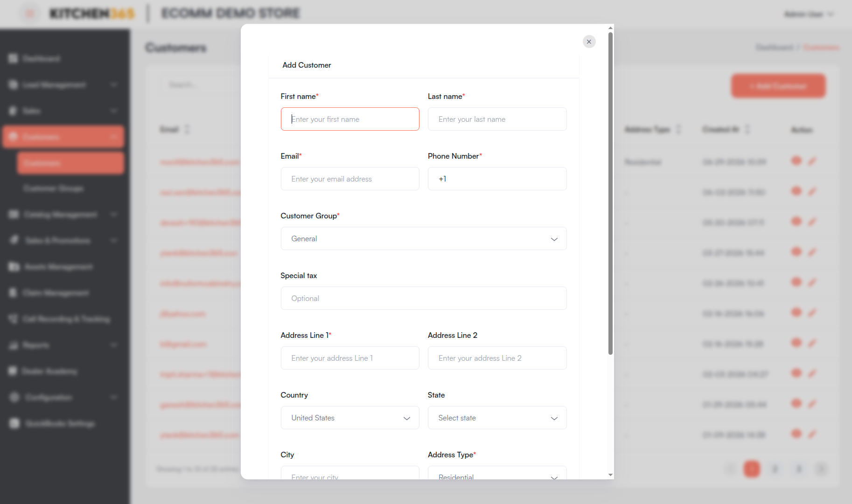Sort by Address Type column
Image resolution: width=852 pixels, height=504 pixels.
pos(653,129)
